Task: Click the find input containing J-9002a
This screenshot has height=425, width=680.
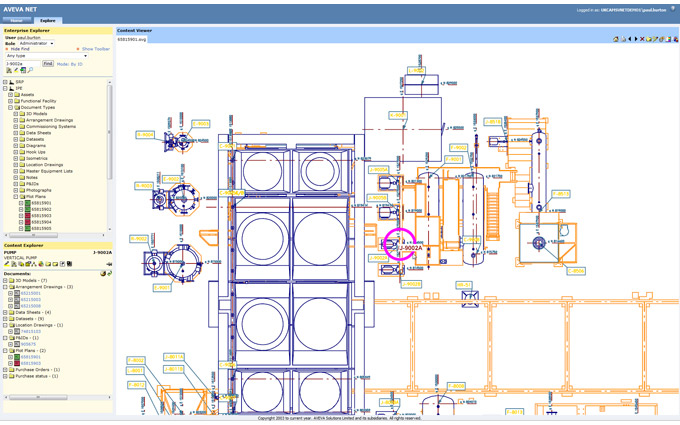Action: (23, 64)
